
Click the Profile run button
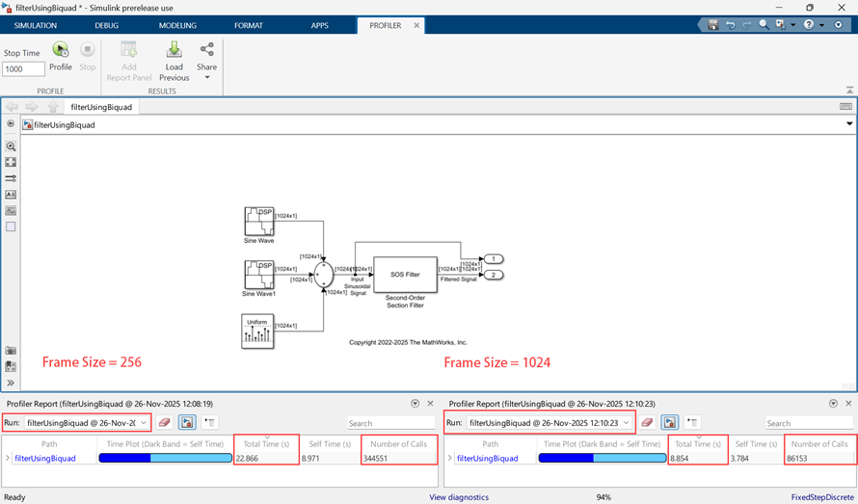click(x=60, y=56)
